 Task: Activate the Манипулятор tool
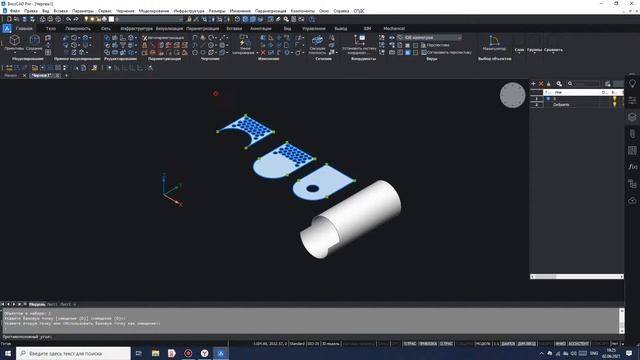[494, 42]
